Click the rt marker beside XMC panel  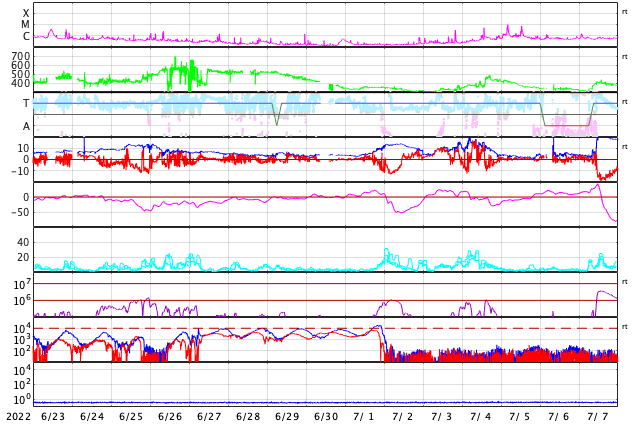[x=625, y=12]
